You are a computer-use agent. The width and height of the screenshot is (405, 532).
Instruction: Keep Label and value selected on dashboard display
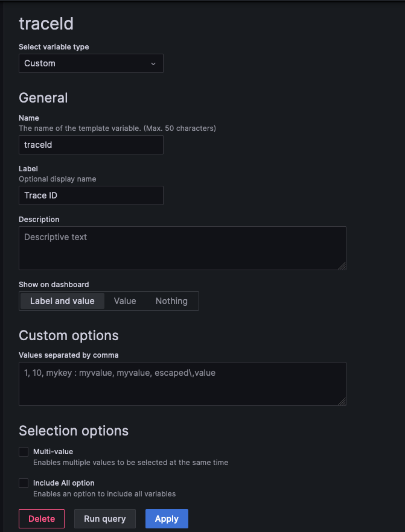pyautogui.click(x=62, y=300)
